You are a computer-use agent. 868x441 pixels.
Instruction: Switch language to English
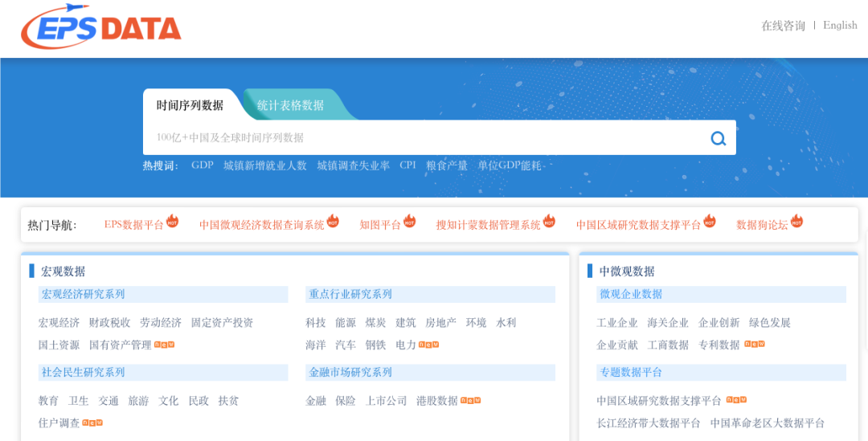coord(840,26)
